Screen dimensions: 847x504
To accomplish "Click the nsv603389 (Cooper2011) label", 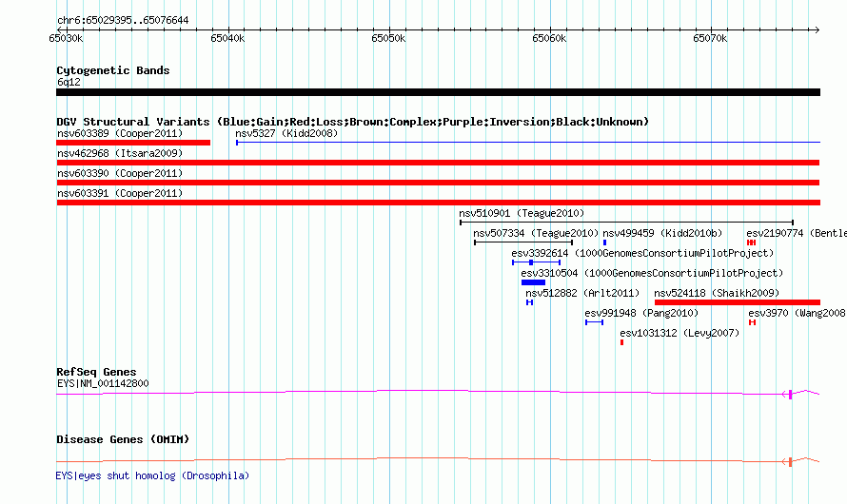I will 120,133.
